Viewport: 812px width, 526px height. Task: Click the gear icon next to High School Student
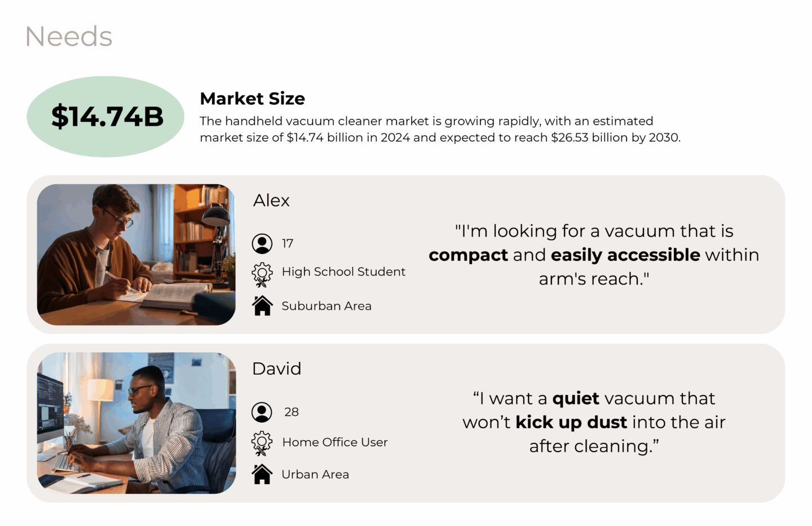[x=262, y=274]
